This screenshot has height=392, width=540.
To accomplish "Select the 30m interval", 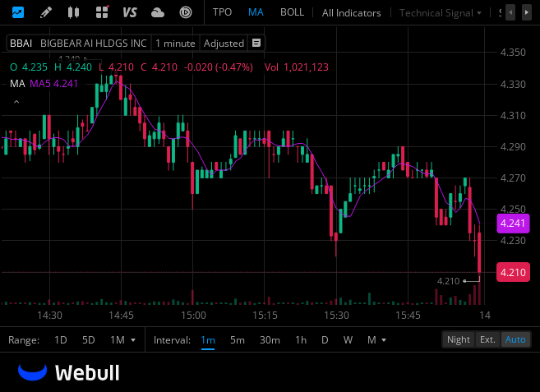I will 270,340.
